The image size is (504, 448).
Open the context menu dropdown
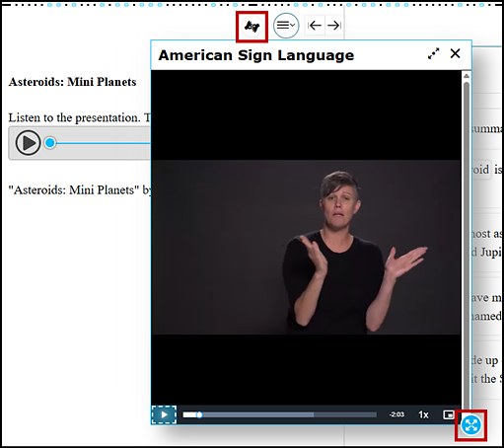click(x=286, y=26)
